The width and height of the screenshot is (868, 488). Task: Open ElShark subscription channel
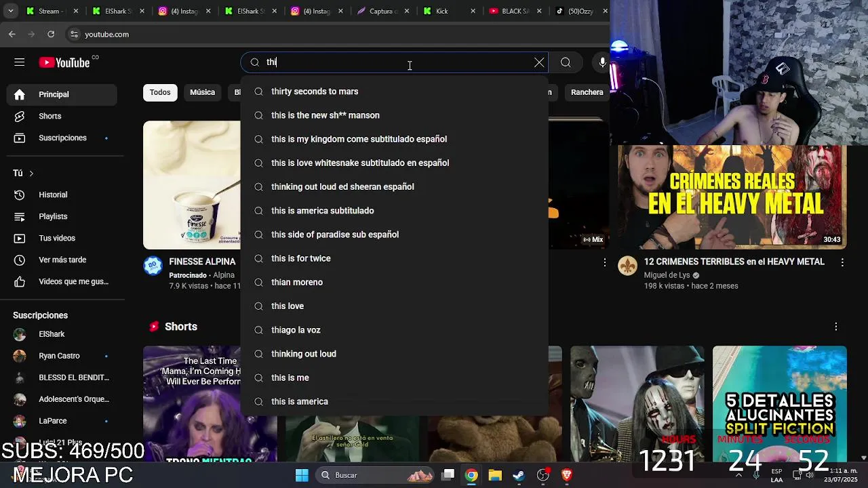click(x=62, y=334)
